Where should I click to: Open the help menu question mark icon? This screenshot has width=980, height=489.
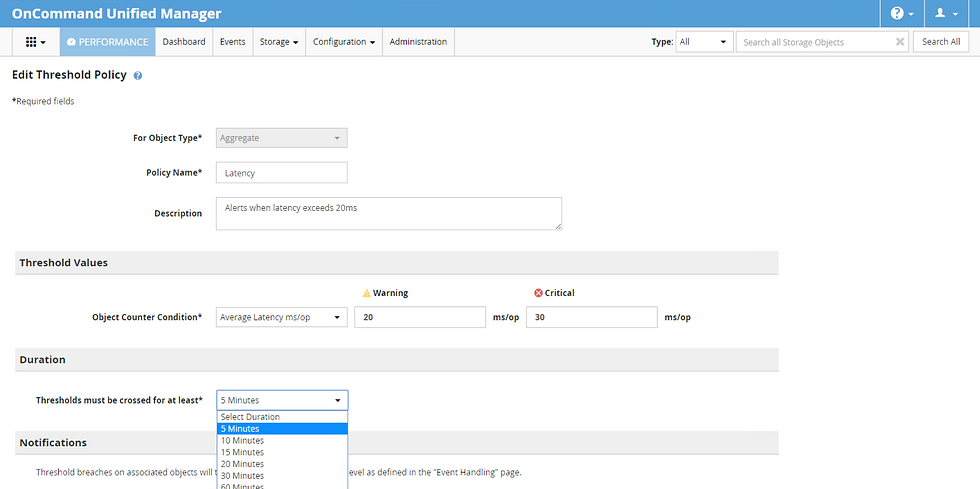coord(897,13)
